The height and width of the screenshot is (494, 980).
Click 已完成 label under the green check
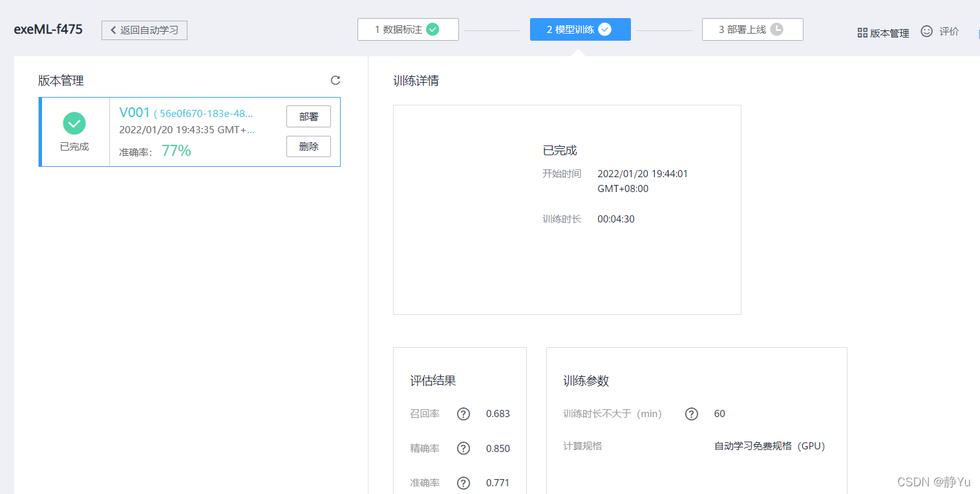pyautogui.click(x=74, y=147)
